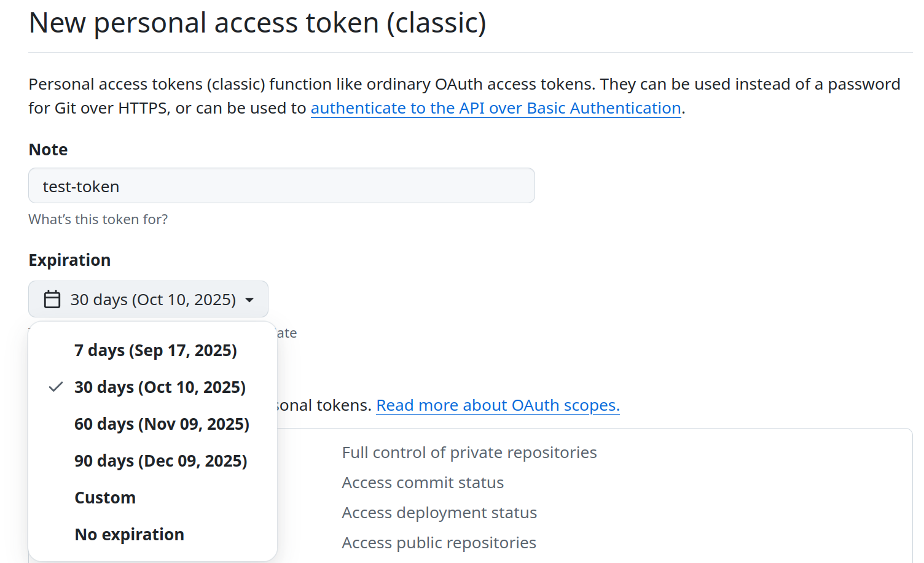Click Access public repositories scope description
The image size is (924, 563).
439,543
